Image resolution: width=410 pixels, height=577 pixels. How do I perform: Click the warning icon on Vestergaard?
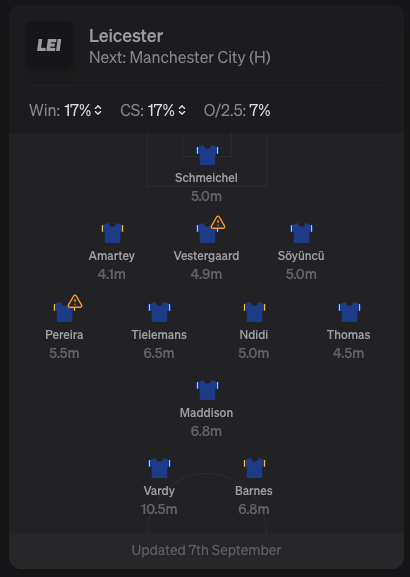pos(218,223)
